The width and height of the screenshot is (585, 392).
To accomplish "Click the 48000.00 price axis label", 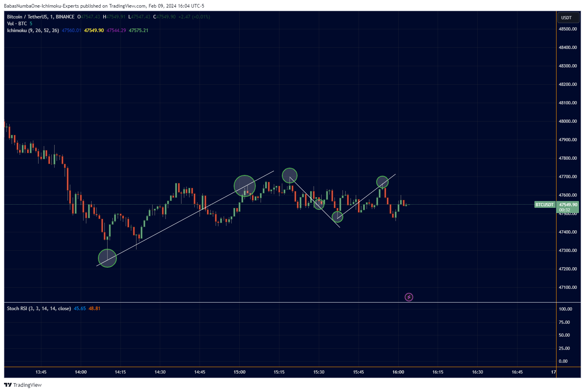I will pos(568,121).
